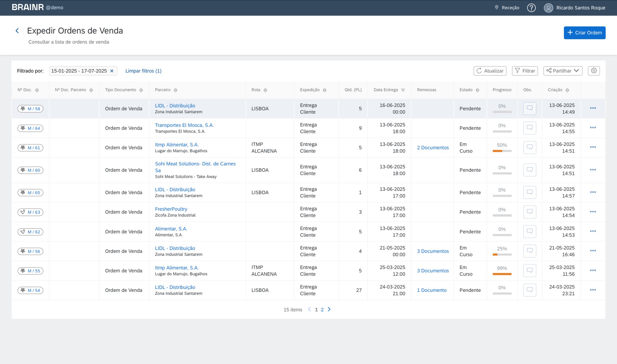Open observations for order M / 65
Image resolution: width=617 pixels, height=364 pixels.
point(529,192)
